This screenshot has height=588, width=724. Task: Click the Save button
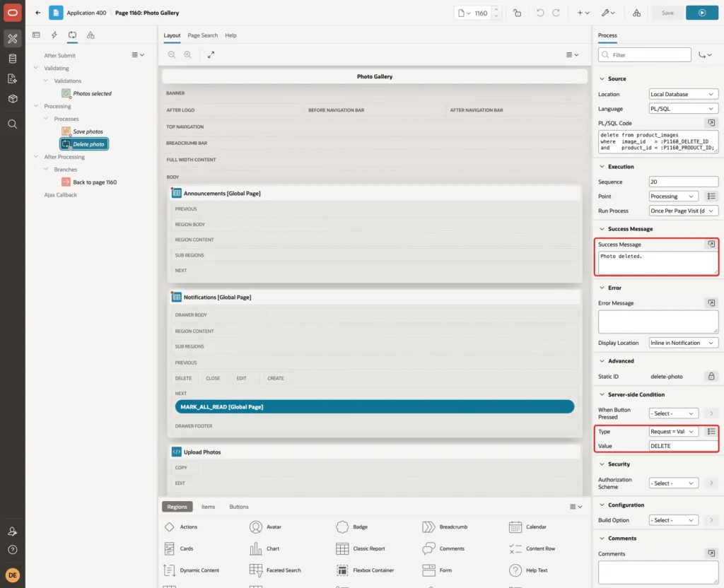(x=667, y=13)
